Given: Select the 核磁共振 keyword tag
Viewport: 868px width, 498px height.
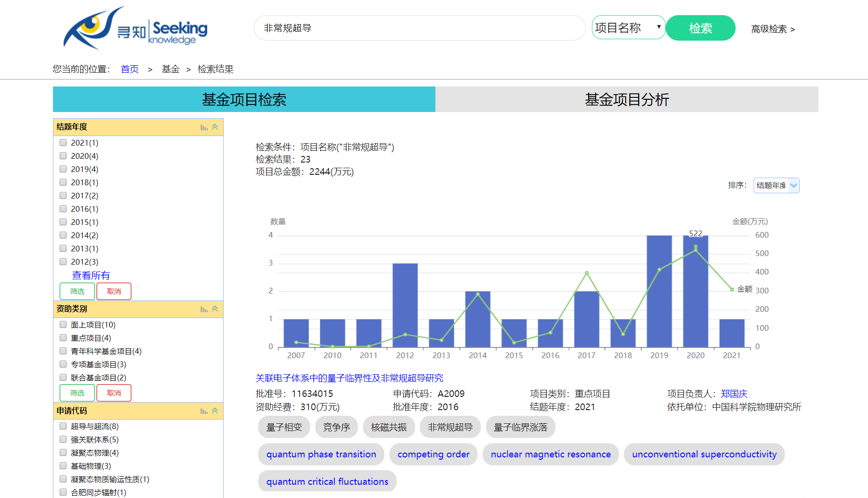Looking at the screenshot, I should tap(389, 427).
